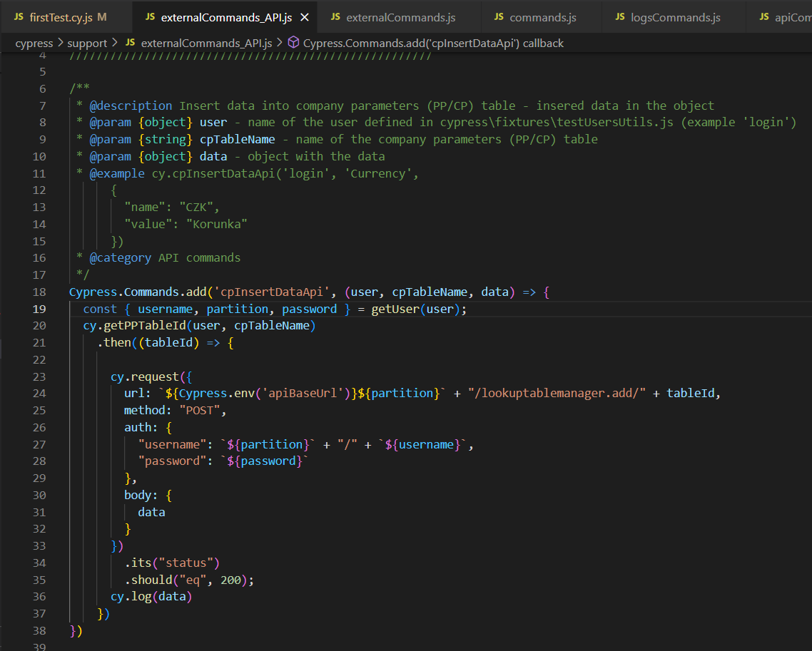Open the Cypress.Commands.add callback breadcrumb dropdown
The image size is (812, 651).
(433, 43)
